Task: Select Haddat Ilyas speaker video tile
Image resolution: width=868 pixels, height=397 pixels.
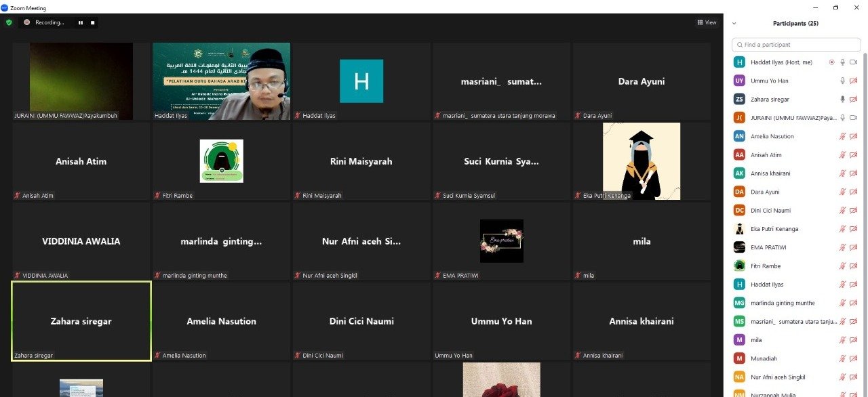Action: pyautogui.click(x=221, y=81)
